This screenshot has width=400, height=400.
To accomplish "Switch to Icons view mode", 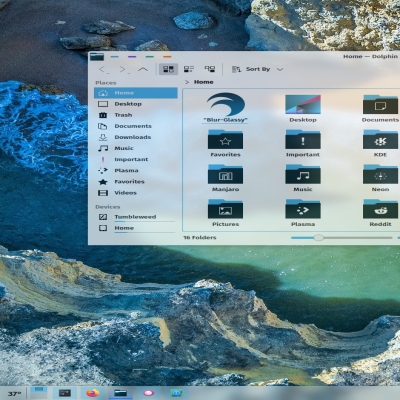I will click(x=168, y=69).
